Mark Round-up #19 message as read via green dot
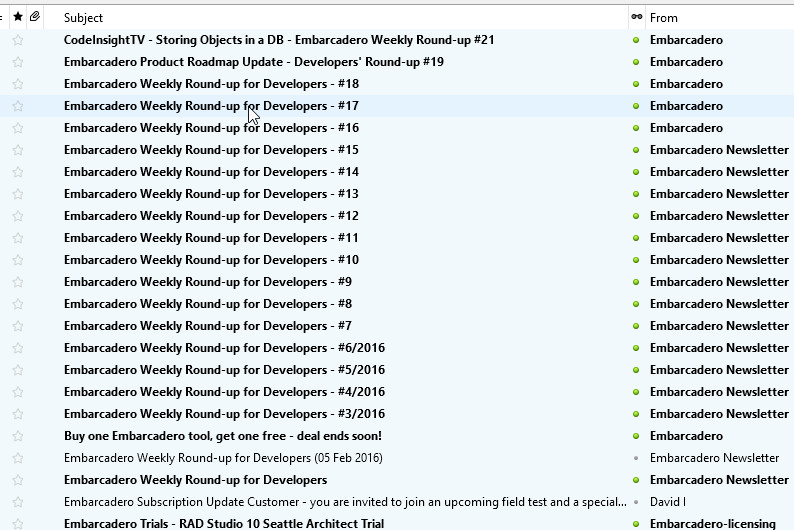The image size is (794, 530). click(636, 62)
